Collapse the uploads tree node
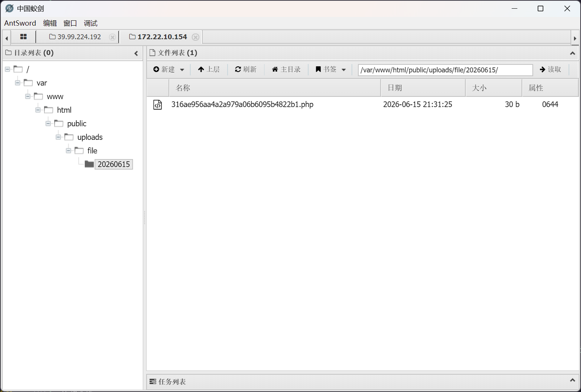Screen dimensions: 581x392 click(x=58, y=137)
